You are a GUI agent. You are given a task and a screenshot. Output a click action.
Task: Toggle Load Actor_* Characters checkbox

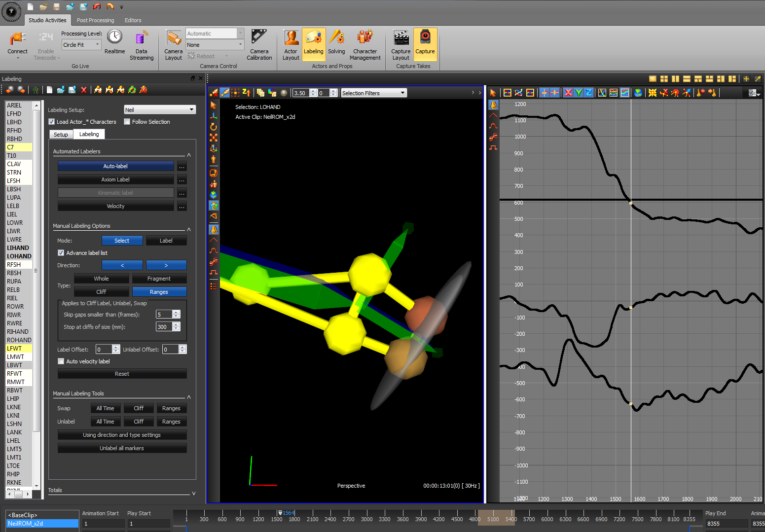pos(52,122)
